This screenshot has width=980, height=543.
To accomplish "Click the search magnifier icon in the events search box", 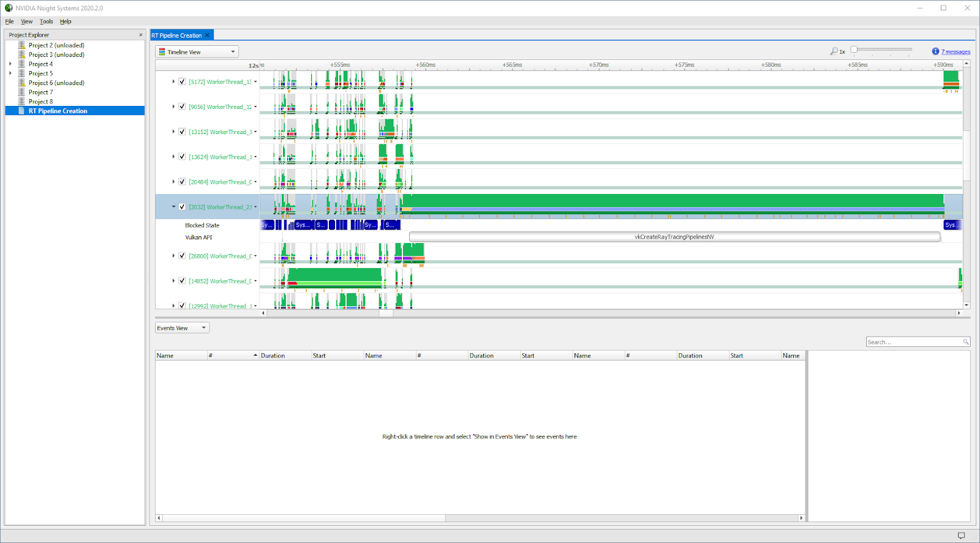I will 965,342.
